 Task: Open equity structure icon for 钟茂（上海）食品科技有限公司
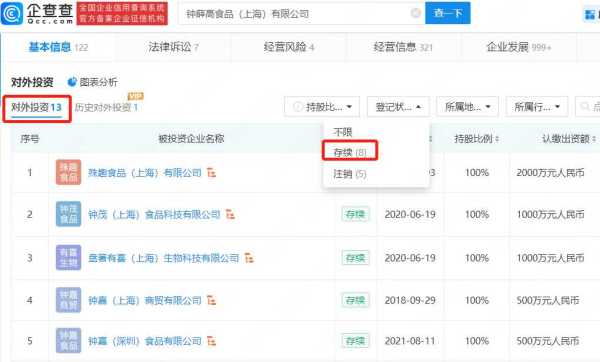[x=230, y=214]
